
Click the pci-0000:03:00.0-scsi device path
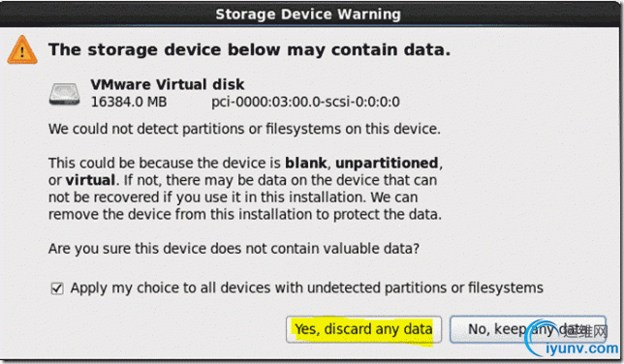[x=305, y=102]
